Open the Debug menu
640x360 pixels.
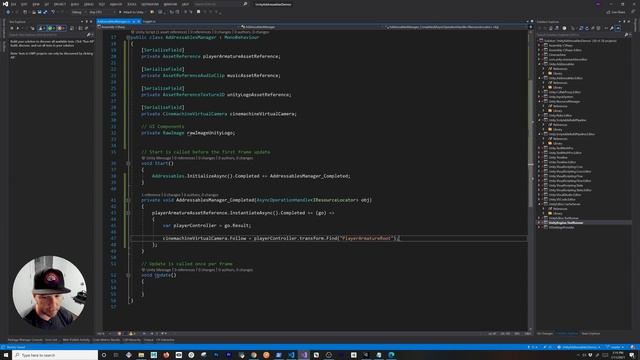point(89,4)
